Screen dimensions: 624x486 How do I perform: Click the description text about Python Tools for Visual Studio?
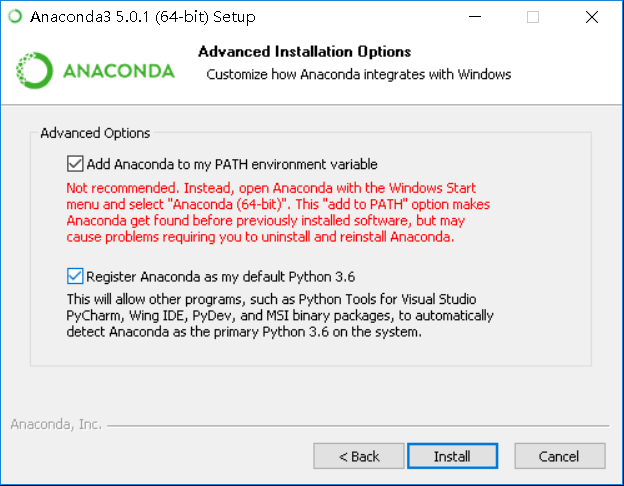coord(280,316)
